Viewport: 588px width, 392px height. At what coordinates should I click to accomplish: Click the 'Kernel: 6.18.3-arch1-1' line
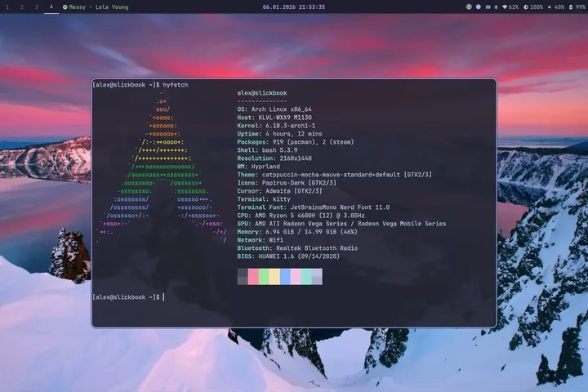click(x=276, y=126)
